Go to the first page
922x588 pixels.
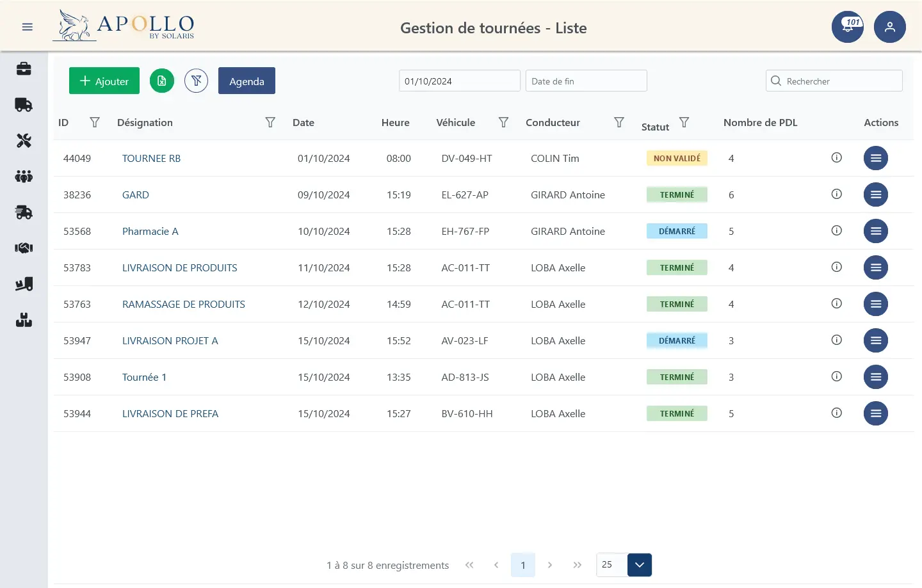(469, 565)
